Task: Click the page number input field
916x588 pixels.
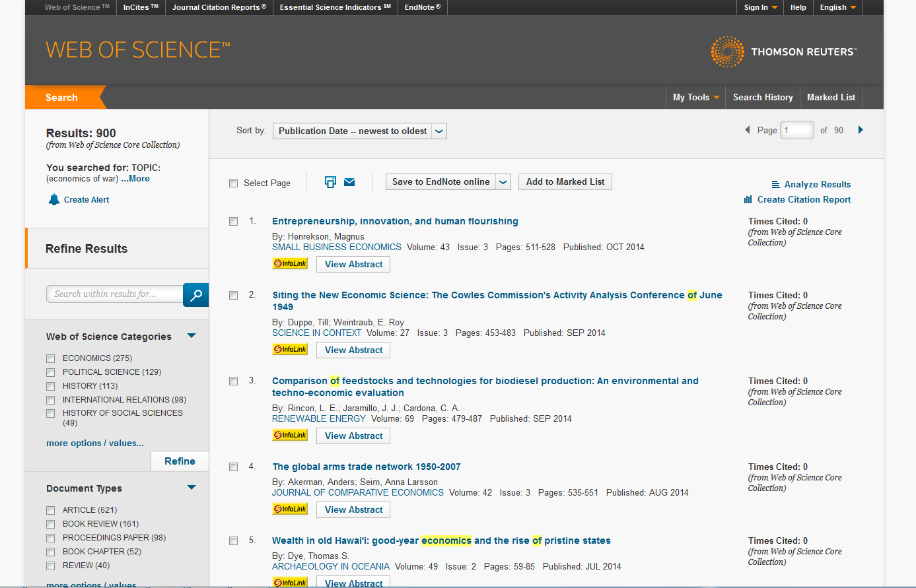Action: pyautogui.click(x=796, y=130)
